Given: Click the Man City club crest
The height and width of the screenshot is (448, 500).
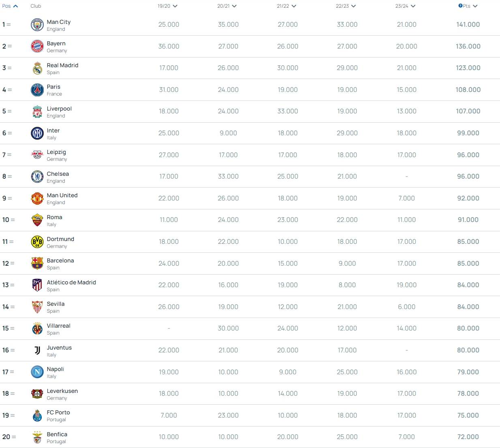Looking at the screenshot, I should (x=37, y=25).
